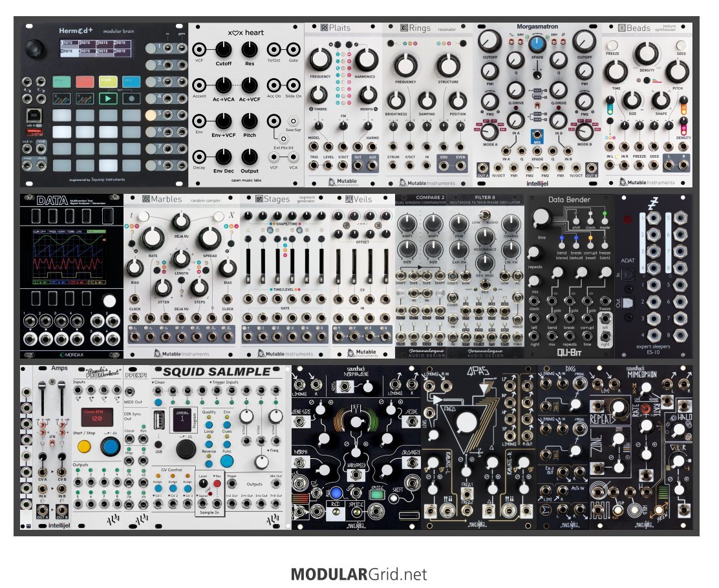The image size is (719, 588).
Task: Flip the x0x heart Saw/Sqr switch
Action: (292, 121)
